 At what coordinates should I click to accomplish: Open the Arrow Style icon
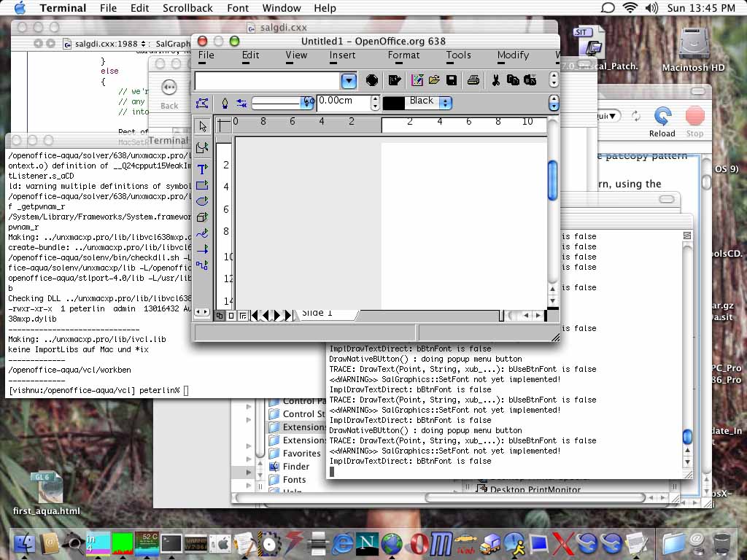[x=241, y=103]
